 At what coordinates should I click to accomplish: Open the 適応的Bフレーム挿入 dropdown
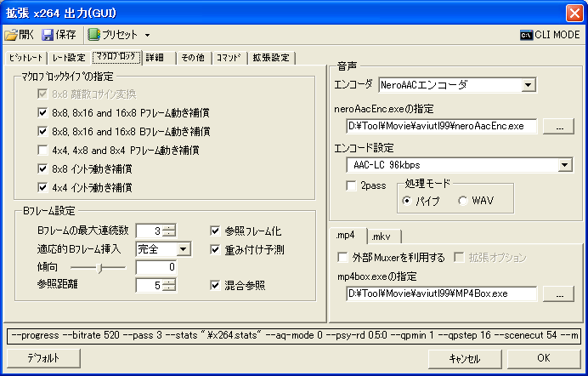point(184,249)
